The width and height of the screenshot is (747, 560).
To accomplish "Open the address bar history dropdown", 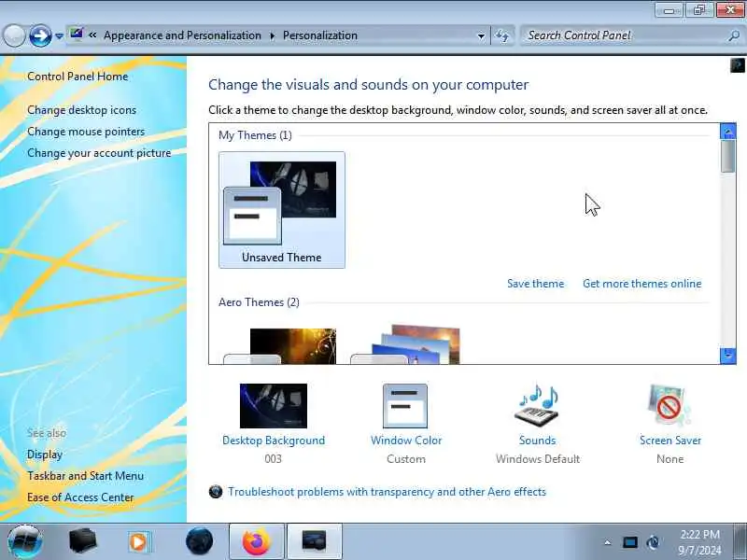I will (x=481, y=36).
